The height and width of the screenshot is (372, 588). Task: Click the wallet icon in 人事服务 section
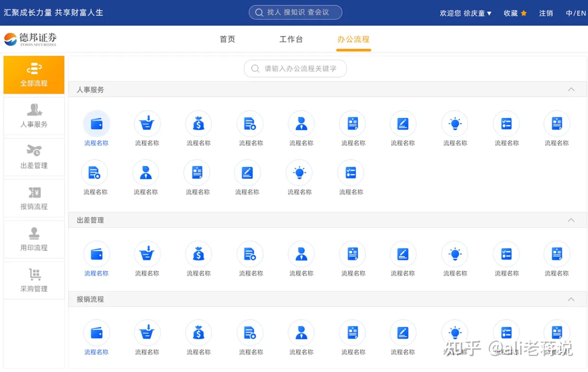tap(96, 124)
